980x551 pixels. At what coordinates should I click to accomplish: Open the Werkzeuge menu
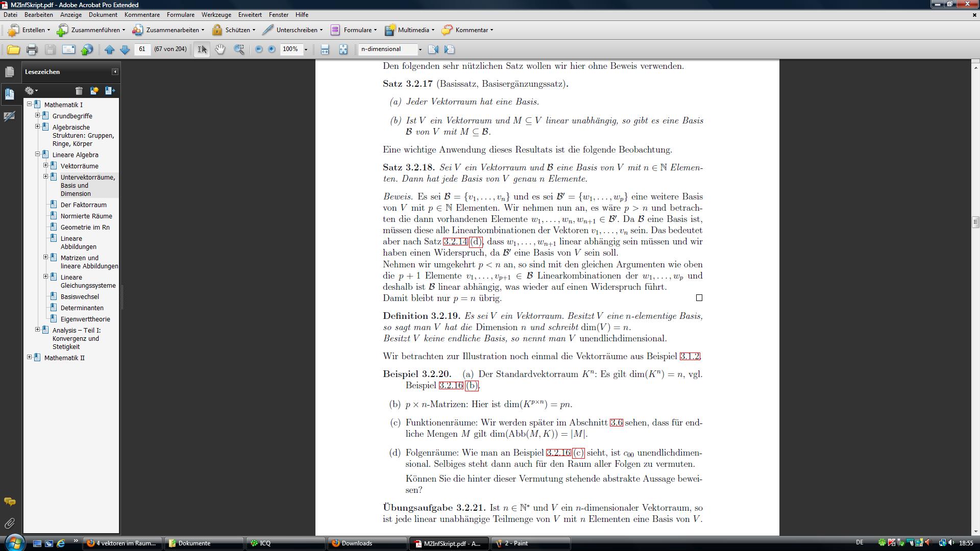click(x=216, y=15)
